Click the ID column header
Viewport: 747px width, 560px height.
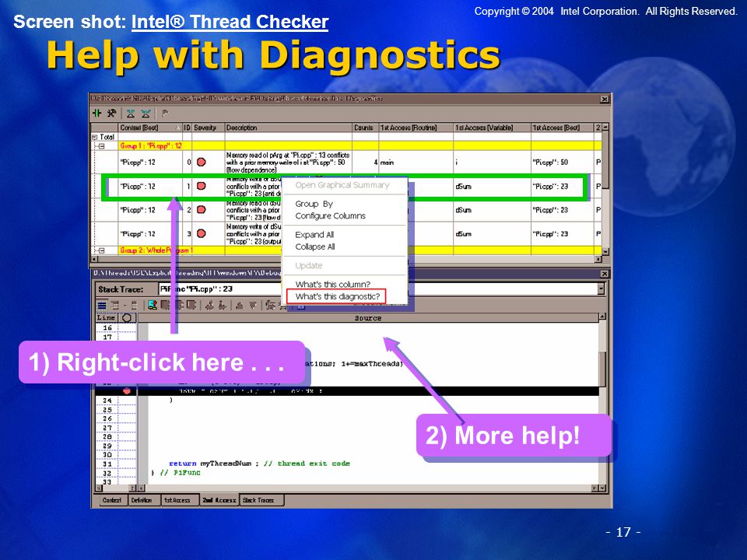[188, 128]
